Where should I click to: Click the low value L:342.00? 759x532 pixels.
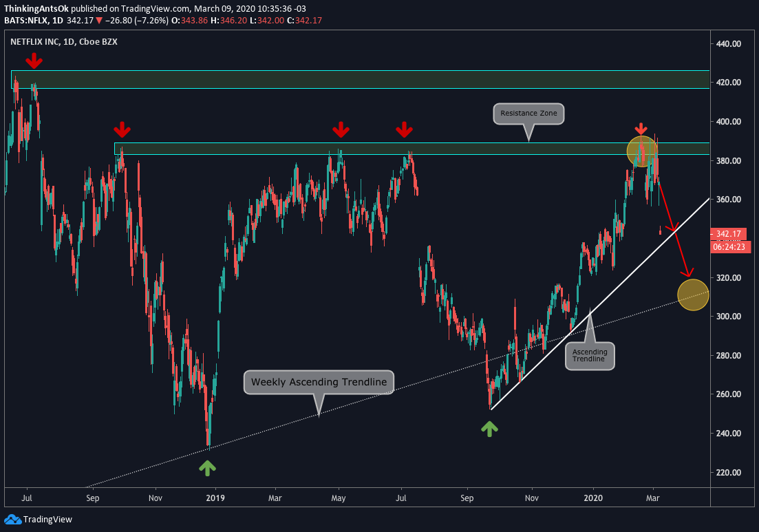(267, 21)
